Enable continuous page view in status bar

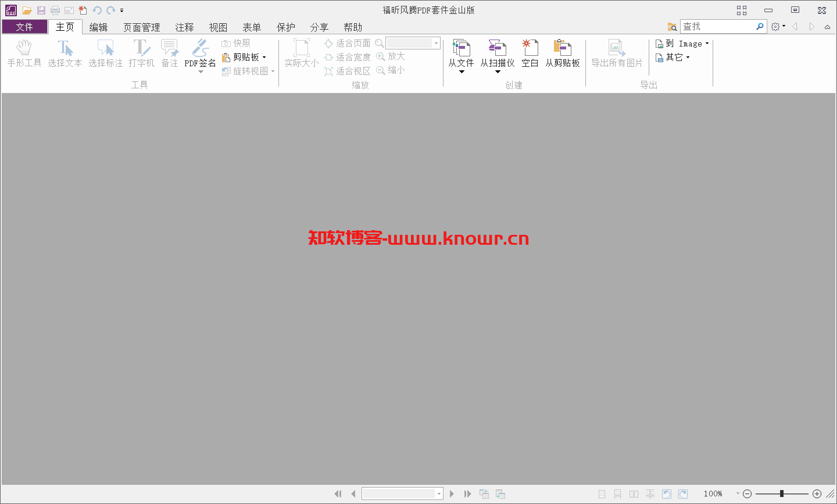[x=618, y=494]
